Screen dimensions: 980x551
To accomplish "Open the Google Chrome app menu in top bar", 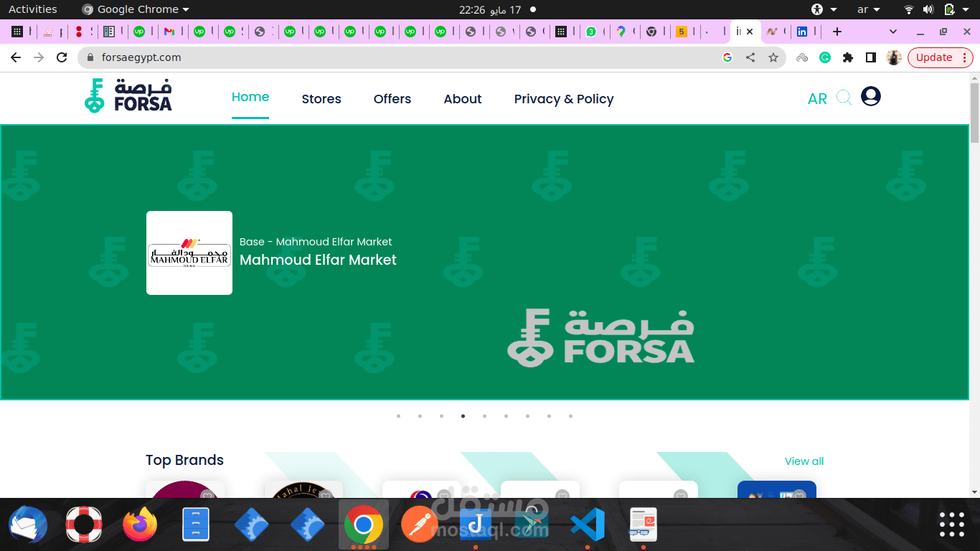I will coord(136,9).
